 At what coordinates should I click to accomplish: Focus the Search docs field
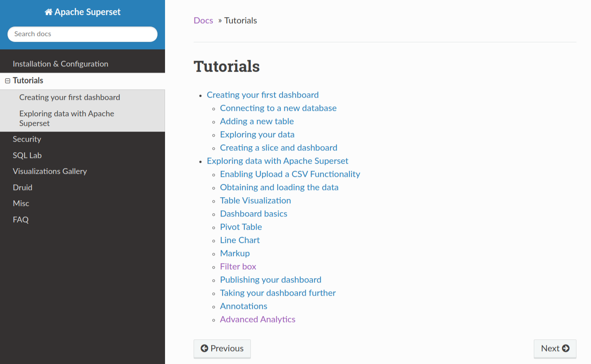pos(82,34)
